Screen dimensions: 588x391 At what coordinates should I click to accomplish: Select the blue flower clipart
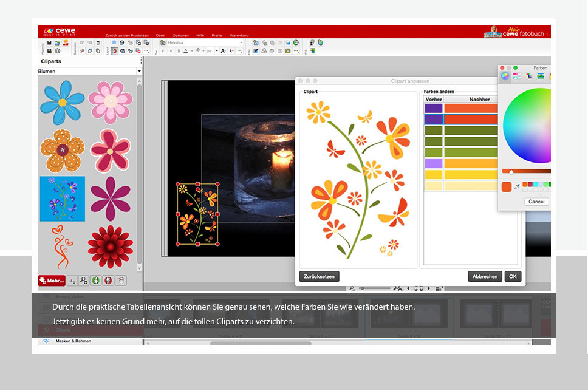[x=62, y=102]
